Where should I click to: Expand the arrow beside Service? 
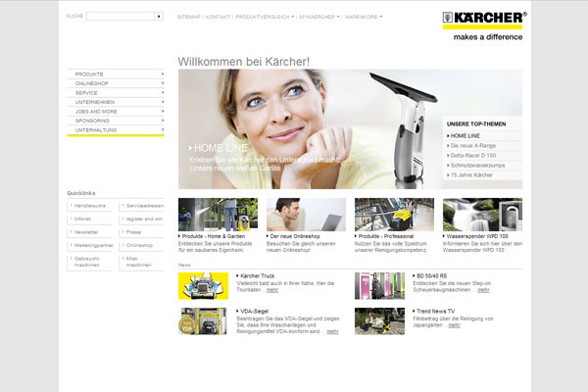pyautogui.click(x=163, y=92)
